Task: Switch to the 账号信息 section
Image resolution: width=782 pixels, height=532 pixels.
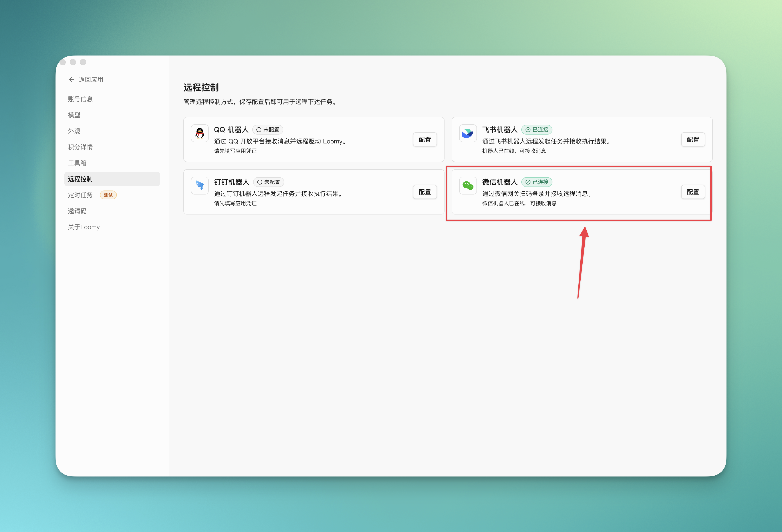Action: point(80,99)
